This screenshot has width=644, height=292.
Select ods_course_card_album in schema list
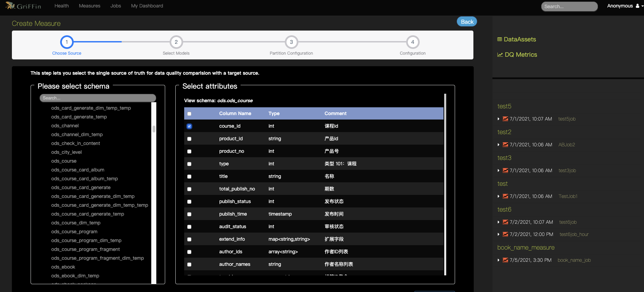tap(78, 170)
